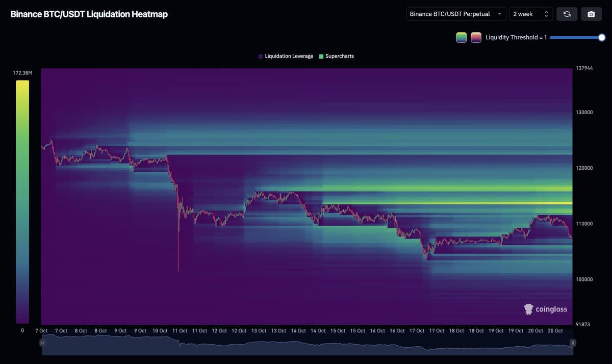Click the coinglass logo watermark

(545, 309)
